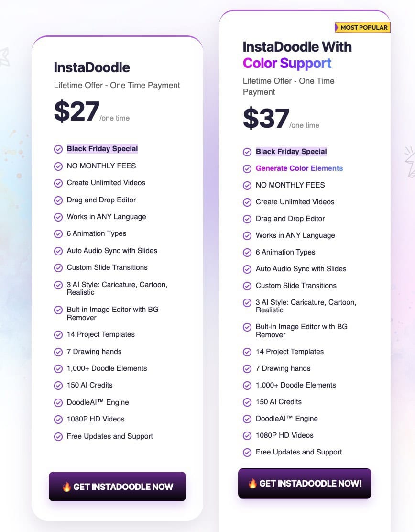Click the fire icon on $27 plan button
The image size is (415, 532).
pos(66,487)
